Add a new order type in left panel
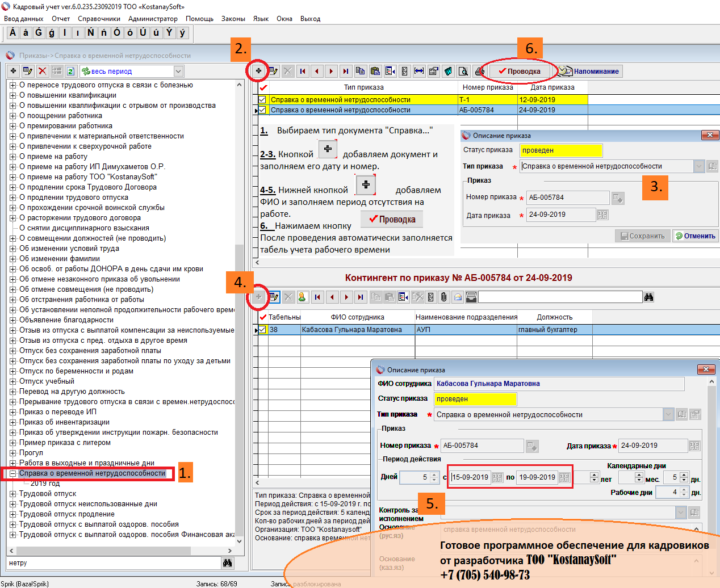The width and height of the screenshot is (720, 588). (13, 71)
